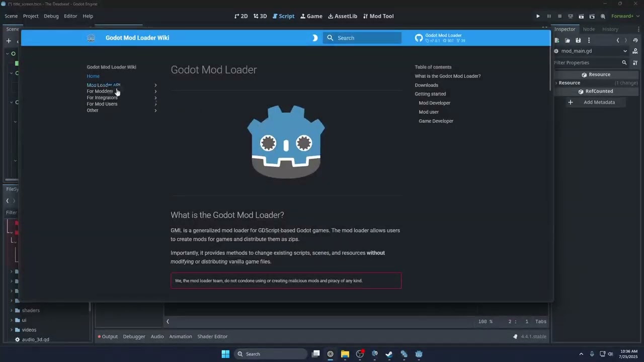Viewport: 644px width, 362px height.
Task: Open Inspector property tools menu
Action: click(x=635, y=63)
